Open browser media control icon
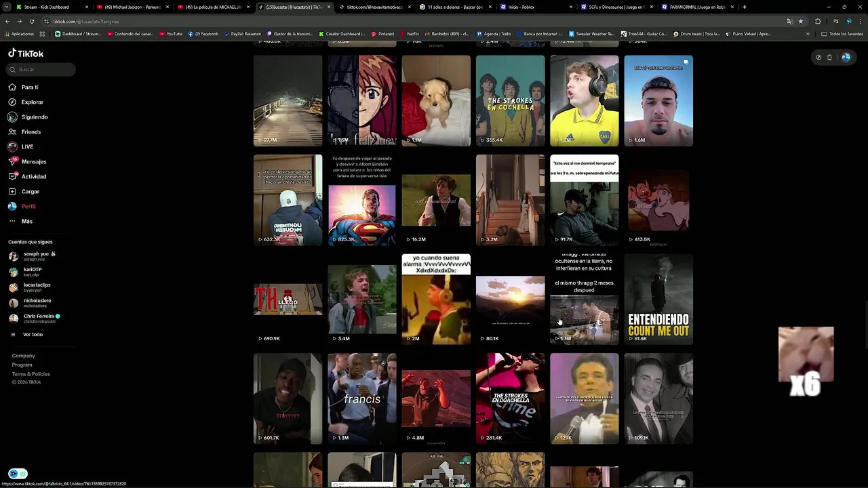This screenshot has width=868, height=488. point(835,21)
